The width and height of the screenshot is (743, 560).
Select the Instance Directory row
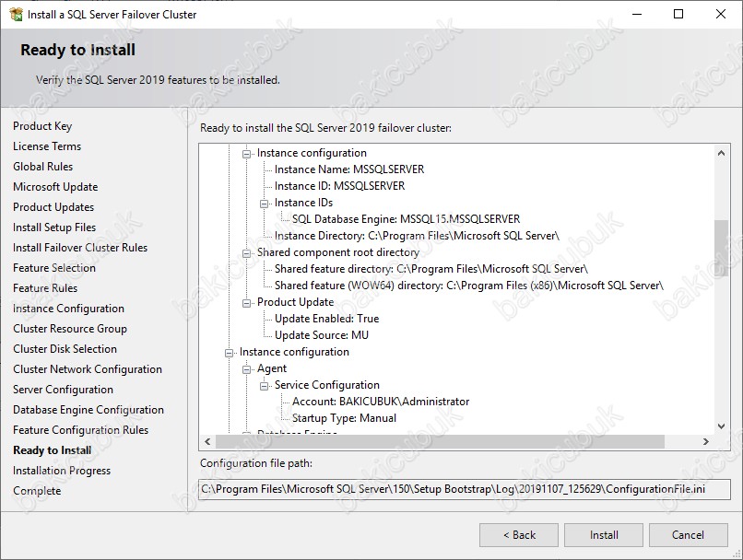tap(417, 236)
